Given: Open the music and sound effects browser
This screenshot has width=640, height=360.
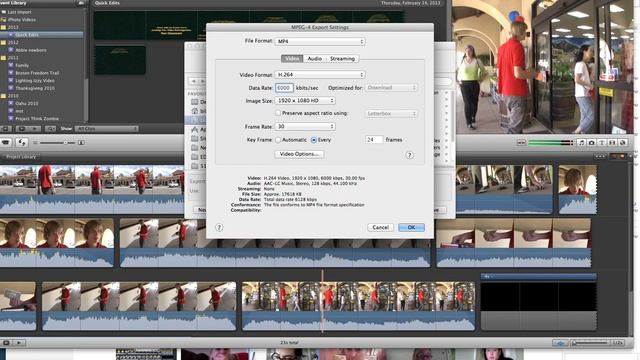Looking at the screenshot, I should (x=581, y=142).
